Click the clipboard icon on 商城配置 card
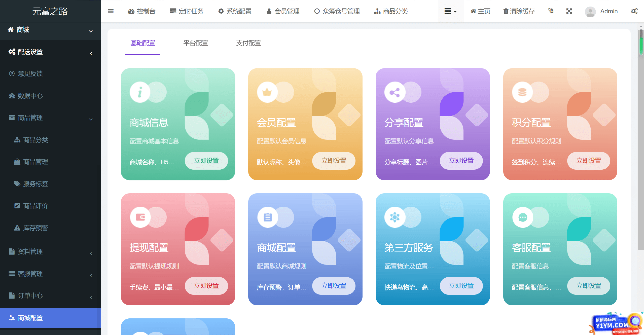This screenshot has width=644, height=335. [x=267, y=217]
